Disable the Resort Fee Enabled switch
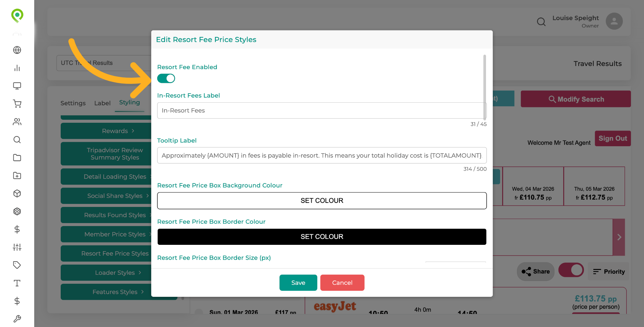Image resolution: width=644 pixels, height=327 pixels. pos(166,78)
